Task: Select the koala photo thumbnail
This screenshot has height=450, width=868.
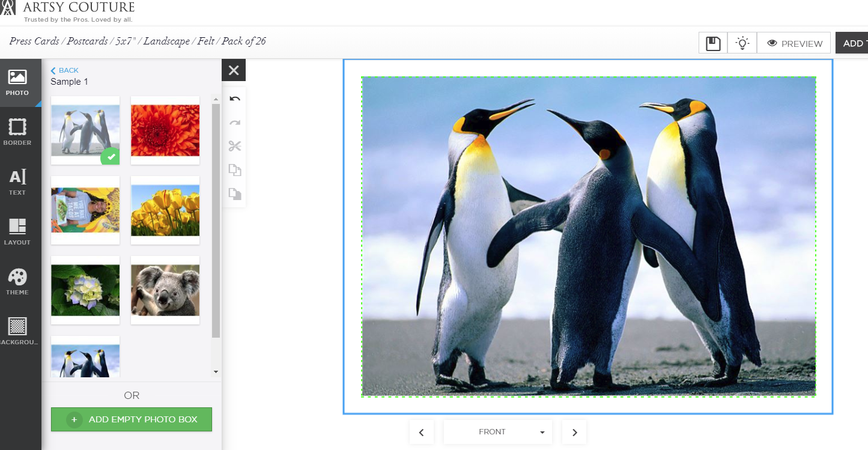Action: tap(165, 290)
